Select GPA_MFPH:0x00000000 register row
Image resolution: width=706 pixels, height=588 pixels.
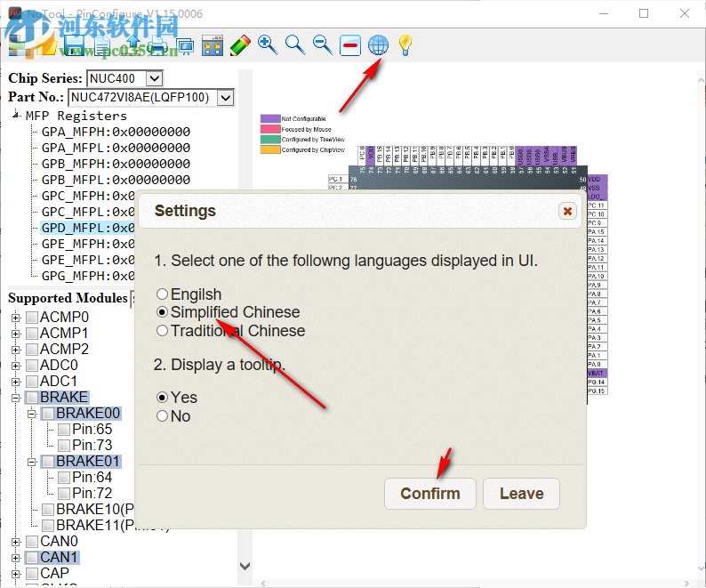click(116, 132)
